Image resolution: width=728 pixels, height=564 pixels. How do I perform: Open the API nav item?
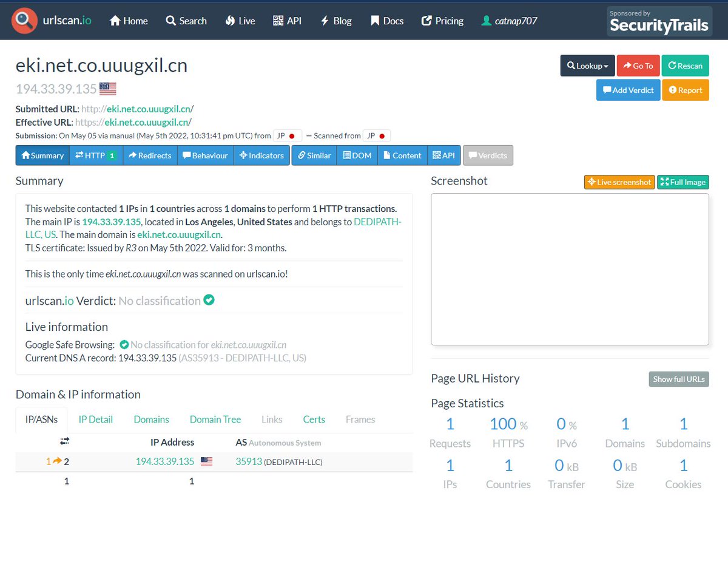(287, 21)
